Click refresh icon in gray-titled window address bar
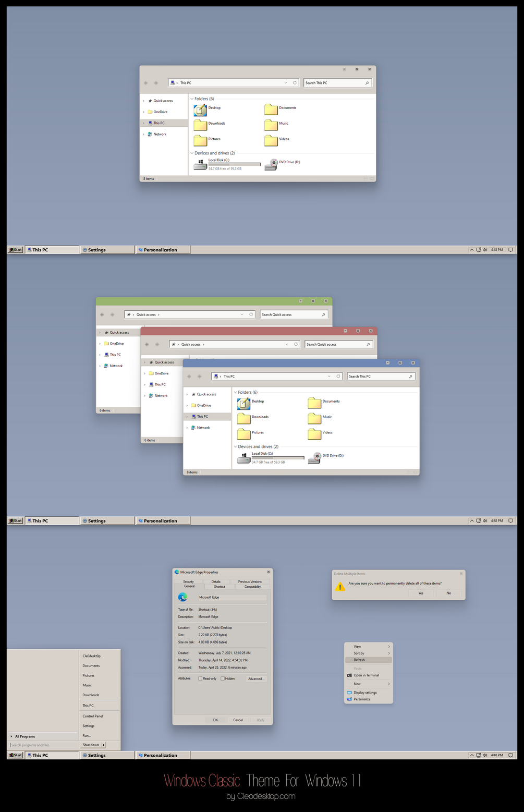The image size is (524, 812). coord(295,83)
